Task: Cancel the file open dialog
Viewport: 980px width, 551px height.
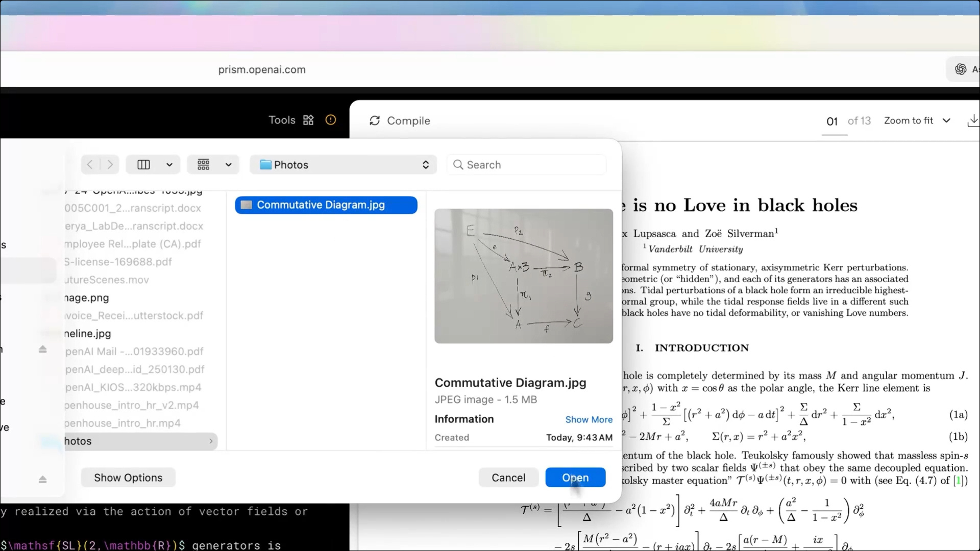Action: tap(508, 478)
